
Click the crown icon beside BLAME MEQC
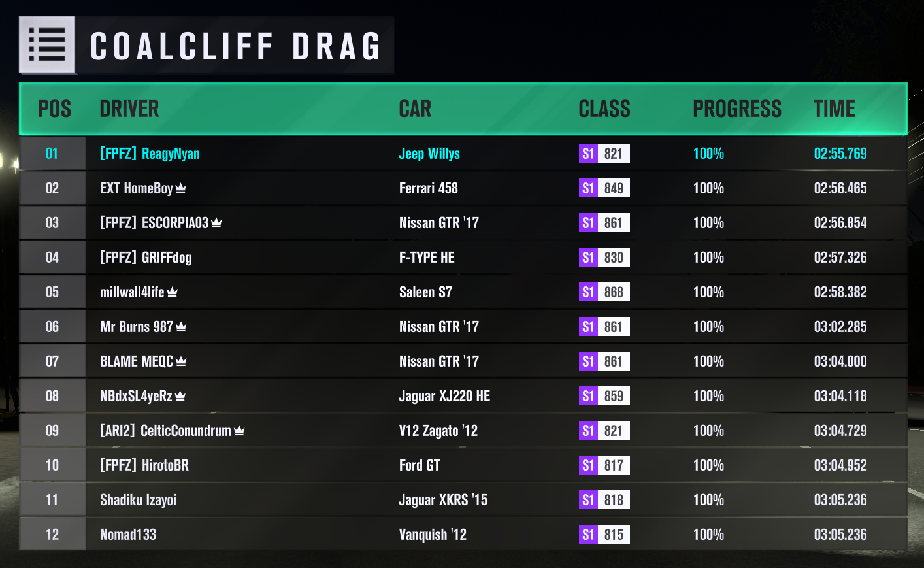(181, 361)
